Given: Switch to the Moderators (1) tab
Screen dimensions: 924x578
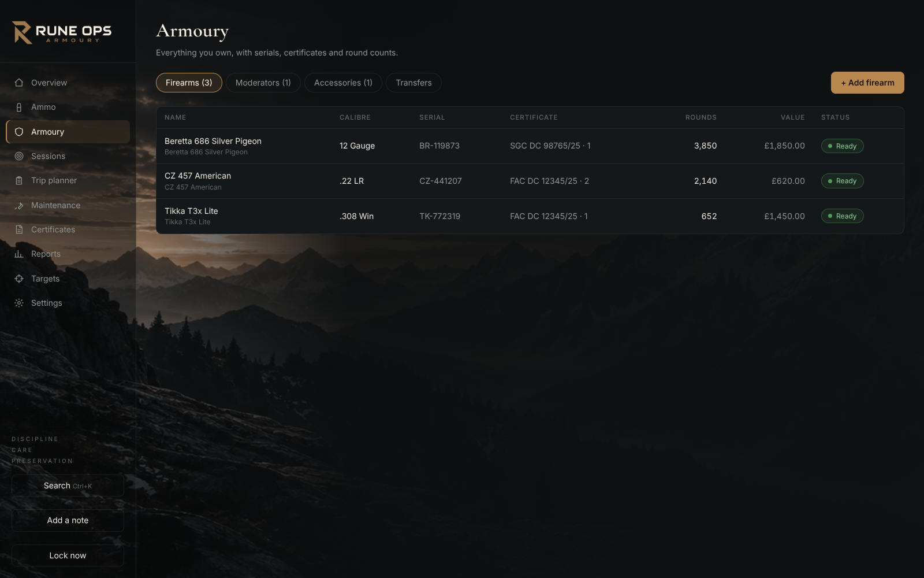Looking at the screenshot, I should pyautogui.click(x=263, y=83).
